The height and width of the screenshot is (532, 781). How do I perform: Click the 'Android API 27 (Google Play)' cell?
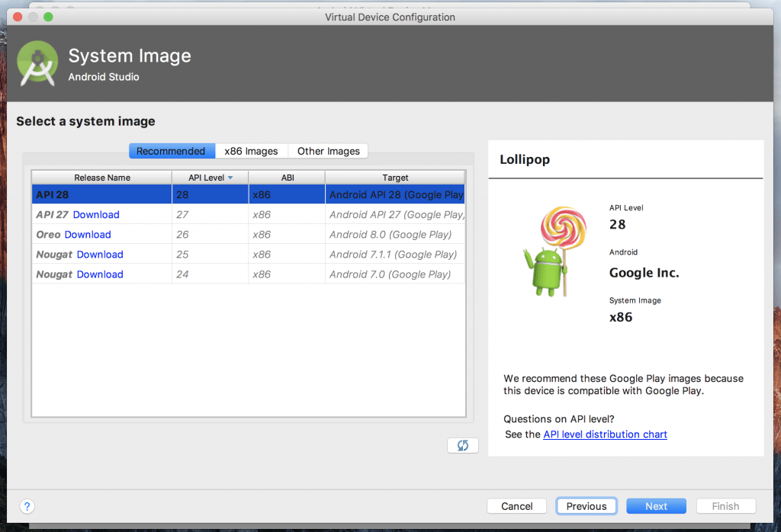pos(397,214)
